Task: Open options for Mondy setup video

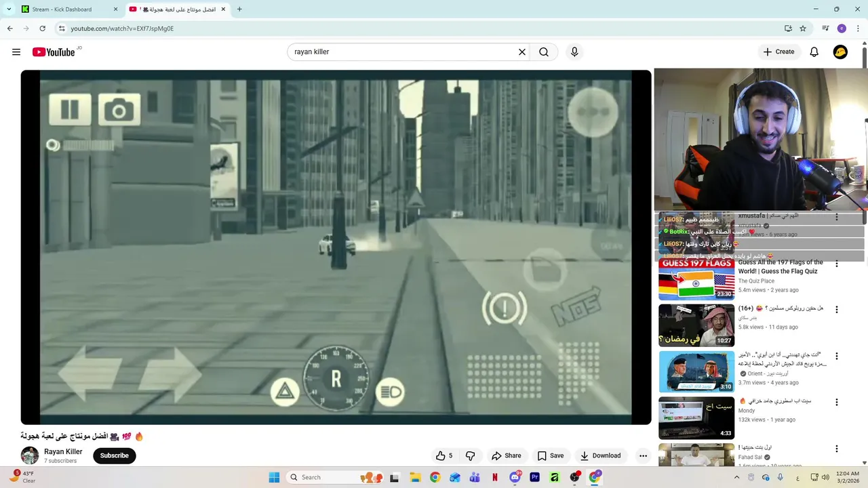Action: [x=837, y=402]
